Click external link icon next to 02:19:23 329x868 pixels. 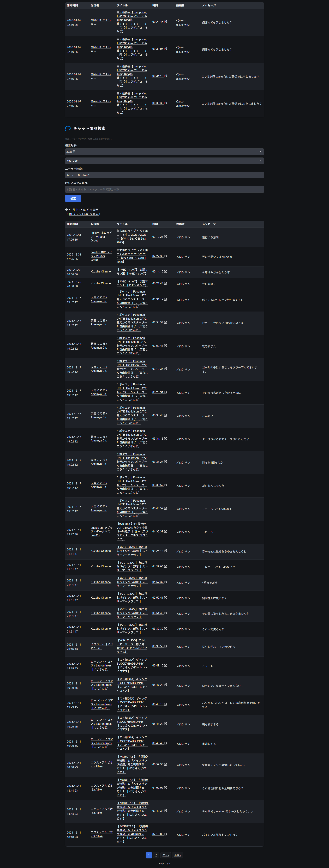pyautogui.click(x=165, y=236)
